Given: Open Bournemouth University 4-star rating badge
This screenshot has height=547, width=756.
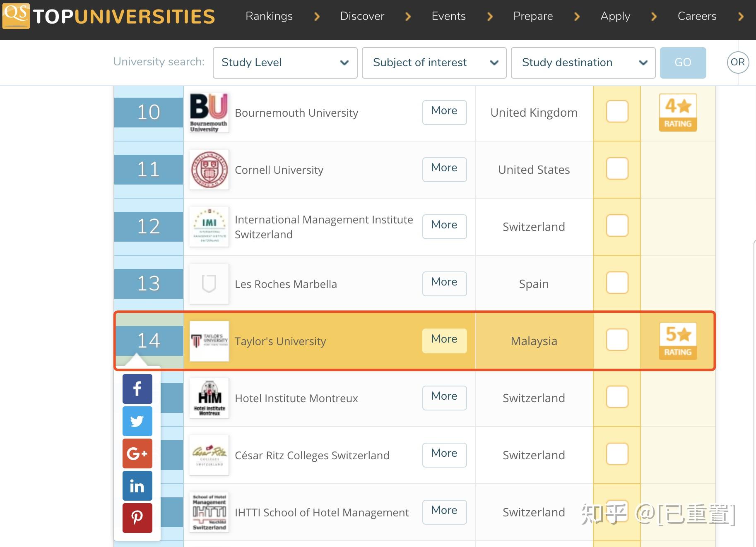Looking at the screenshot, I should [x=678, y=113].
